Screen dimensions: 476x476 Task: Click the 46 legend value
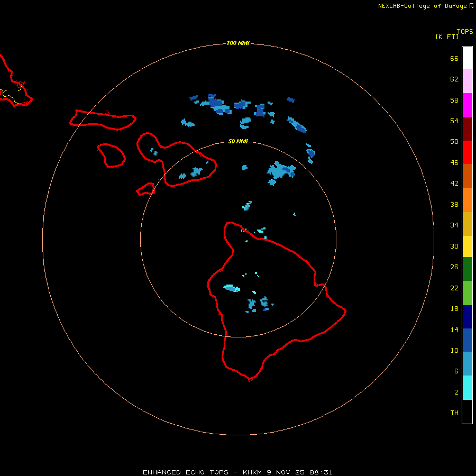[454, 163]
